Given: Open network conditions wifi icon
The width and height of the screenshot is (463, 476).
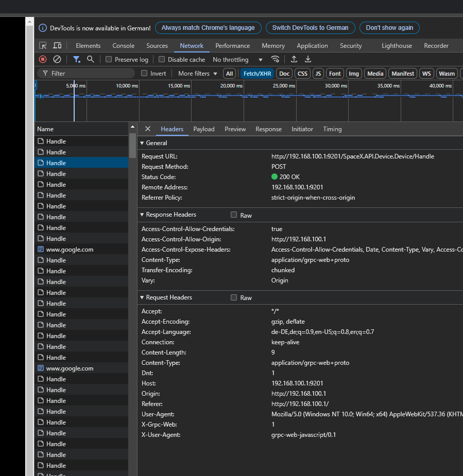Looking at the screenshot, I should pyautogui.click(x=276, y=60).
